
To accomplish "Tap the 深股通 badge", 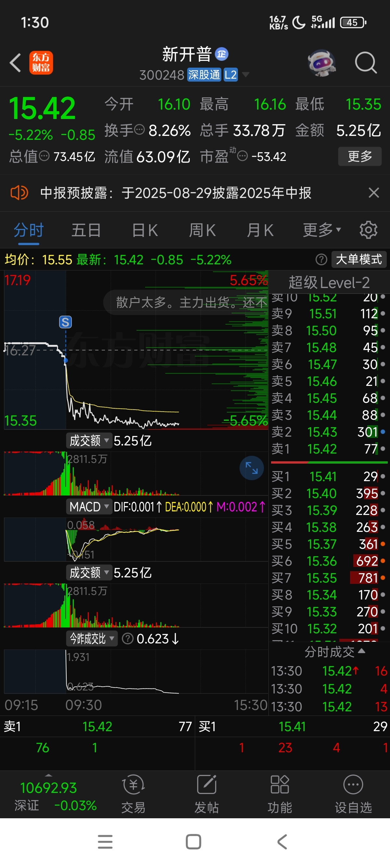I will [x=204, y=75].
